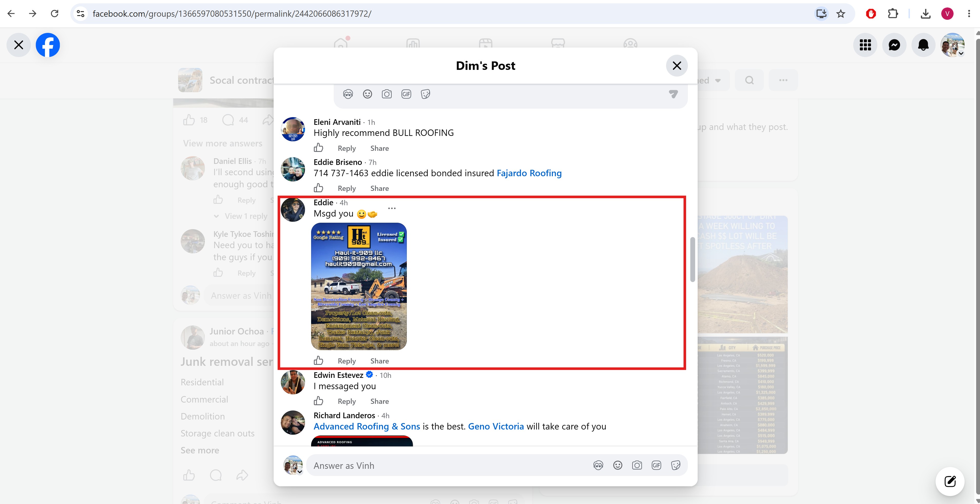
Task: Open Eddie's profile picture in 4h comment
Action: (x=293, y=210)
